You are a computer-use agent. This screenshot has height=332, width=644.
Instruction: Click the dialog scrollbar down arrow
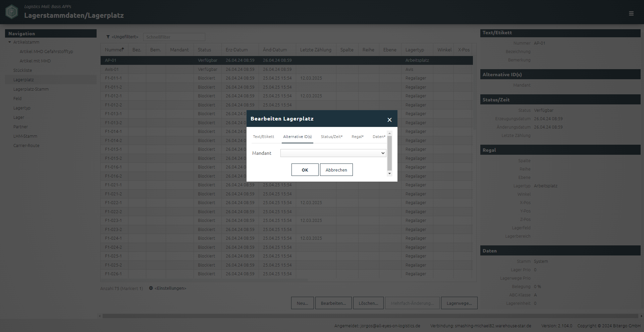click(x=389, y=174)
